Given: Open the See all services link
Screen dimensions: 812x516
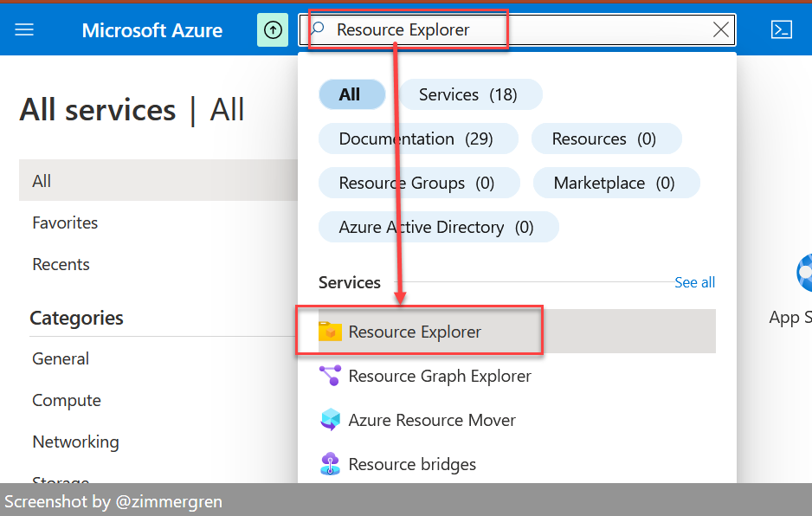Looking at the screenshot, I should tap(694, 282).
